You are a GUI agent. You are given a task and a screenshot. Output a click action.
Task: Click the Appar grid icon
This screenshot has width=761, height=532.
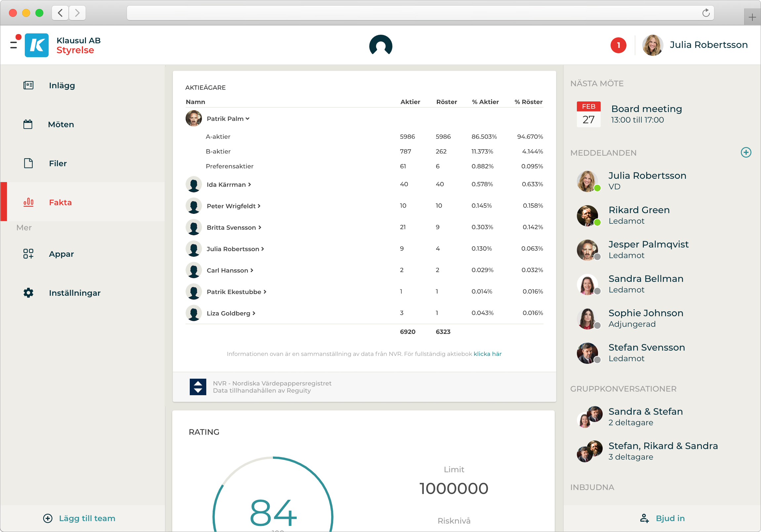click(x=28, y=254)
